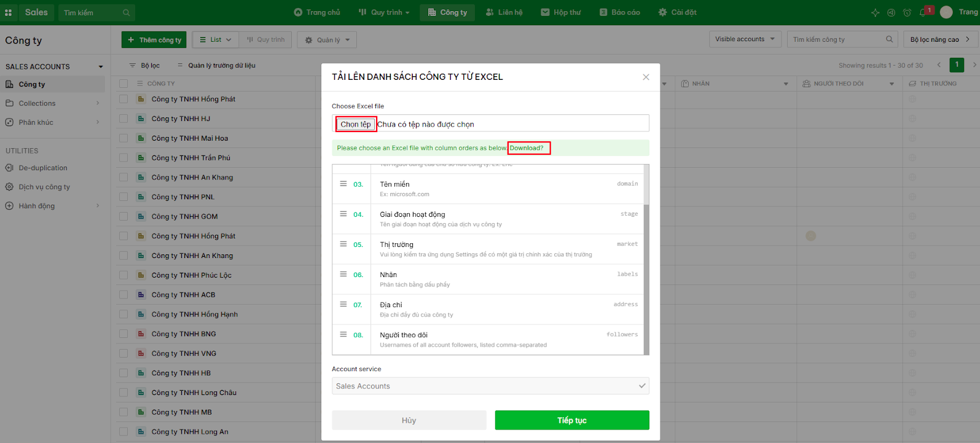
Task: Click Hủy to cancel the upload
Action: 409,420
